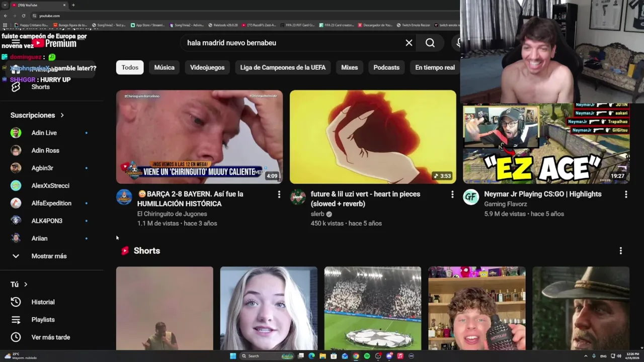644x362 pixels.
Task: Play the EZ ACE video thumbnail
Action: click(546, 143)
